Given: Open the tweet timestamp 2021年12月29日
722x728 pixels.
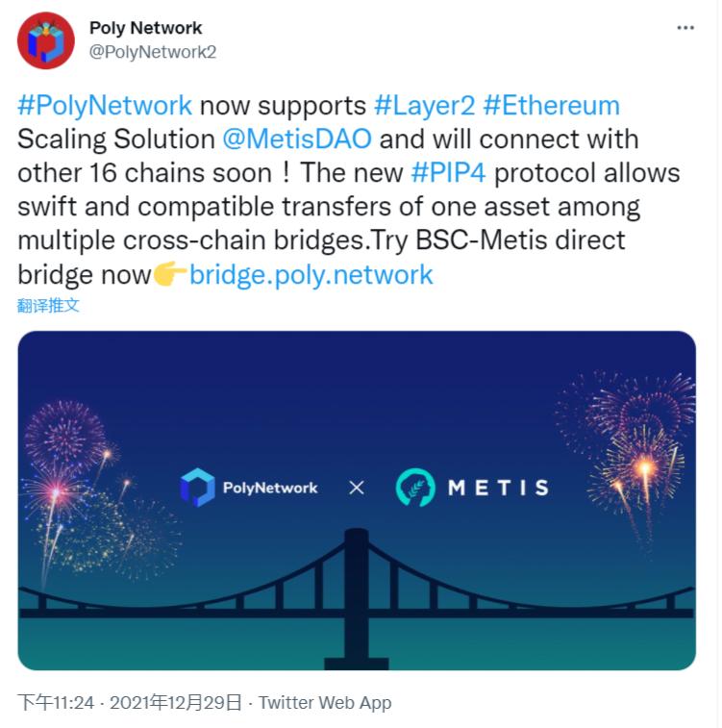Looking at the screenshot, I should click(175, 702).
